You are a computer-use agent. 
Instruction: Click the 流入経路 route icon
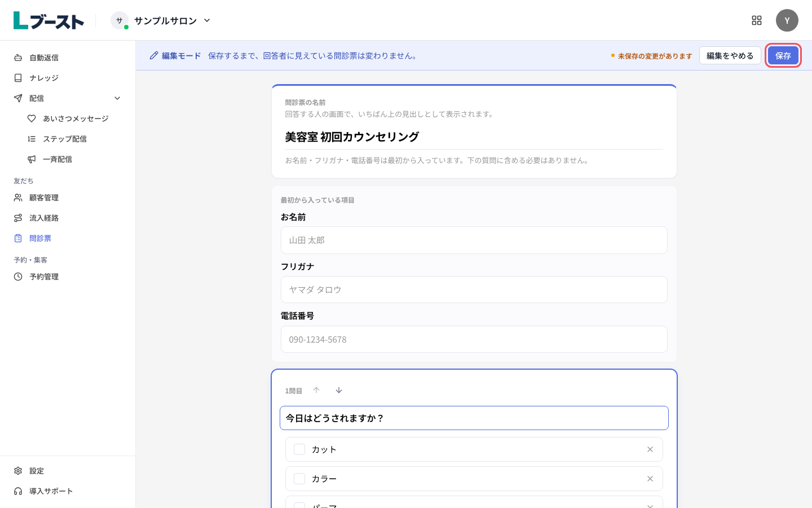pyautogui.click(x=18, y=218)
